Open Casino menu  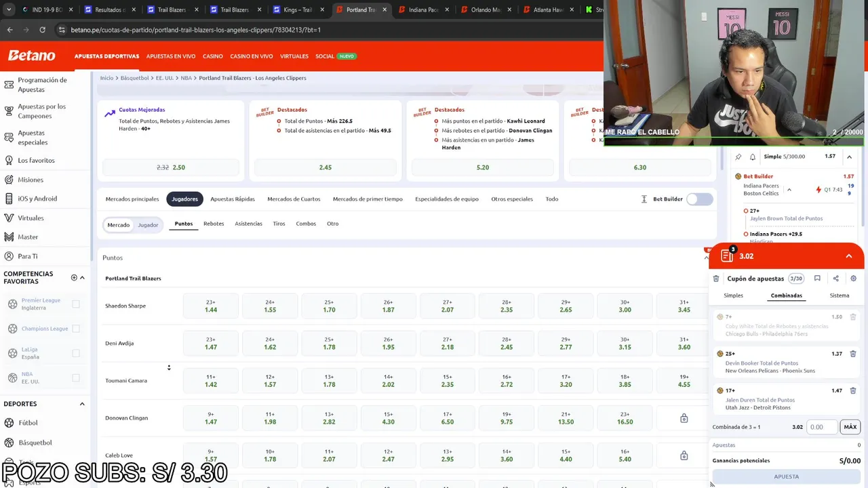click(213, 56)
